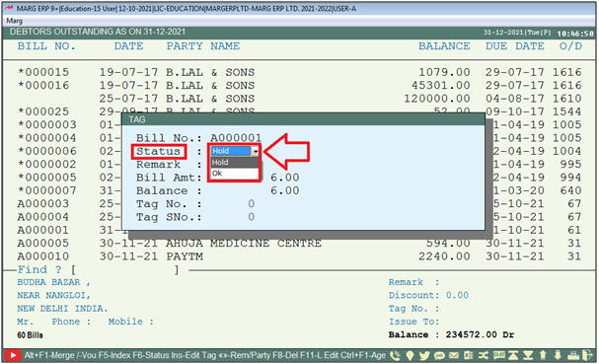
Task: Open the map location pin icon
Action: pyautogui.click(x=410, y=355)
